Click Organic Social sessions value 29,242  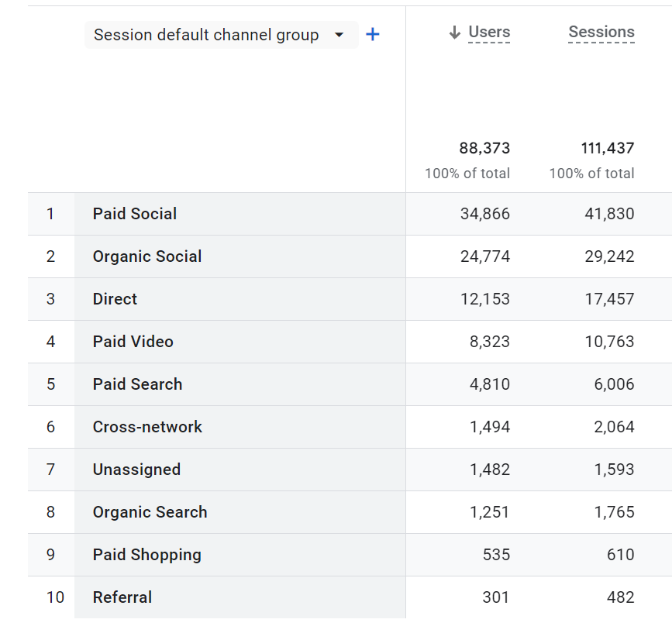tap(609, 256)
